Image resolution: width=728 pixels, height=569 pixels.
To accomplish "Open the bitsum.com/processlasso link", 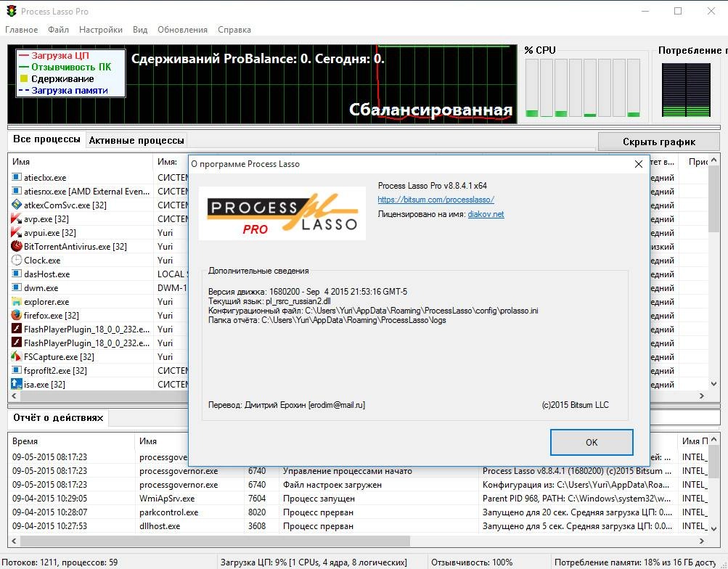I will (436, 200).
